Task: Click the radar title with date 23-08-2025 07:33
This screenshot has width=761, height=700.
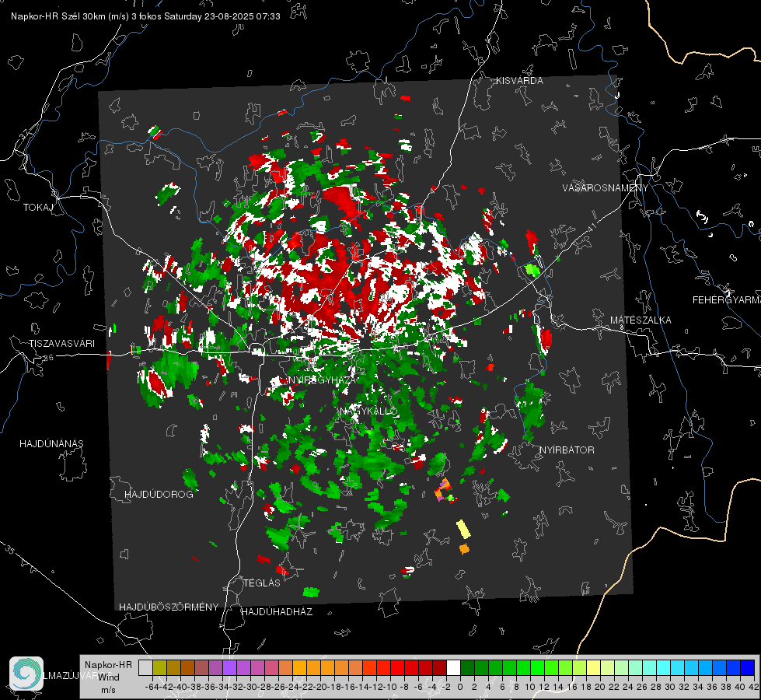Action: pyautogui.click(x=145, y=16)
